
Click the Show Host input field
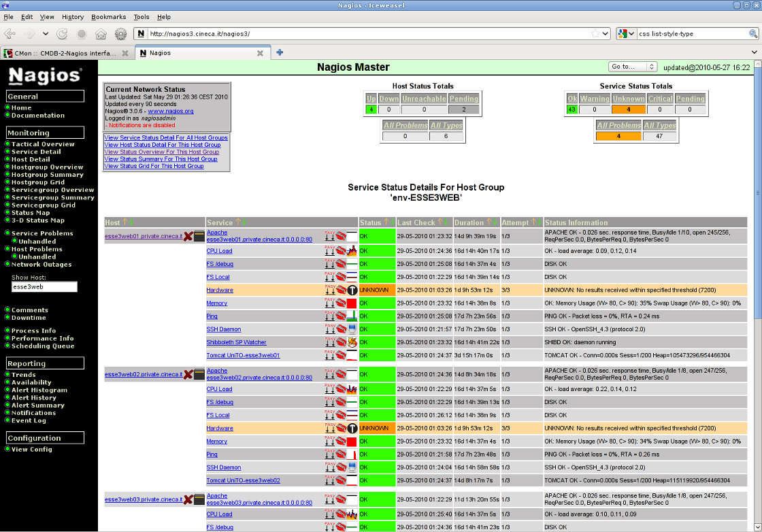click(x=44, y=287)
